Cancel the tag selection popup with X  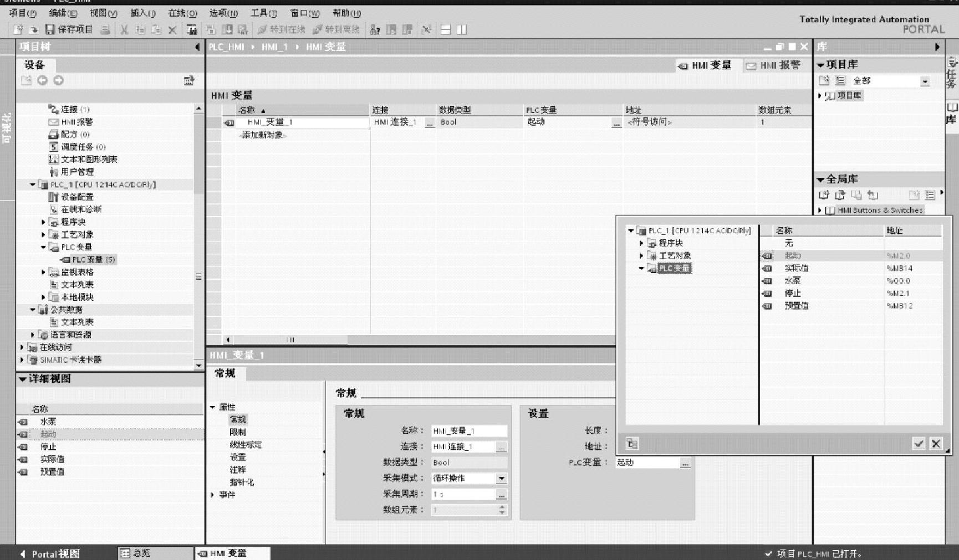[936, 443]
